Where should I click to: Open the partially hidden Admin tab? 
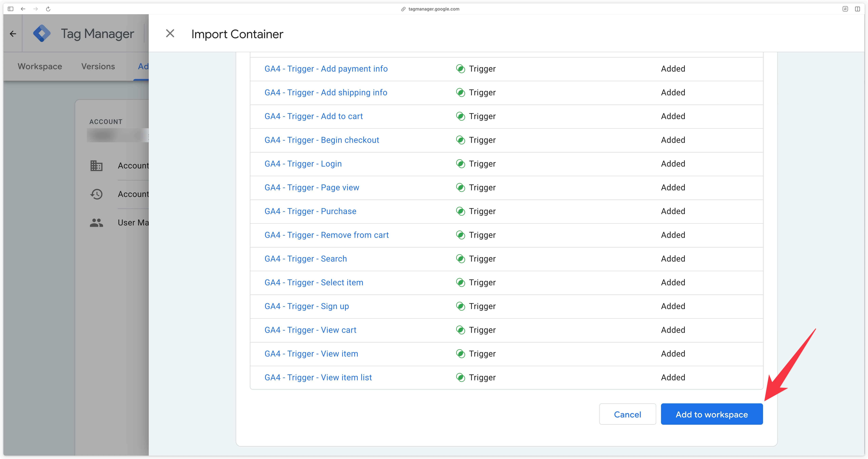(x=143, y=66)
